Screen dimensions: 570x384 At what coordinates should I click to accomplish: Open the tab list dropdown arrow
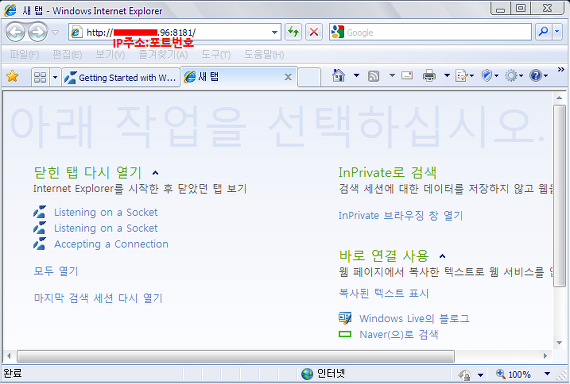55,77
